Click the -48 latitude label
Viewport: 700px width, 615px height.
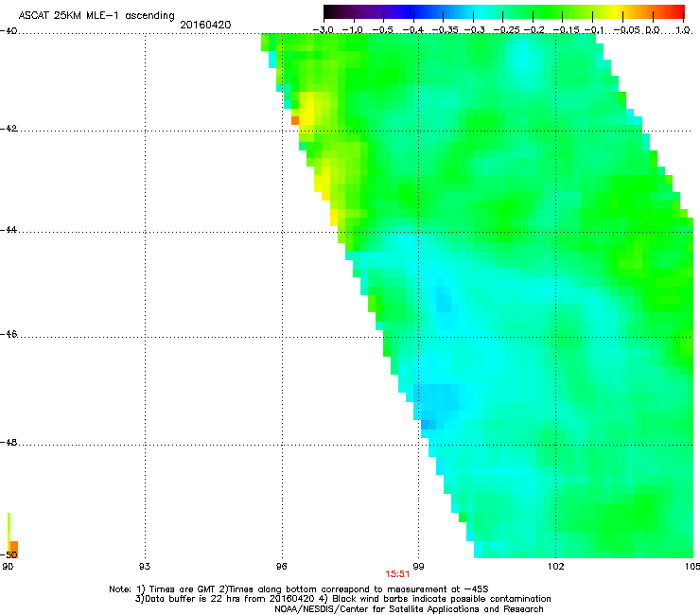[9, 442]
